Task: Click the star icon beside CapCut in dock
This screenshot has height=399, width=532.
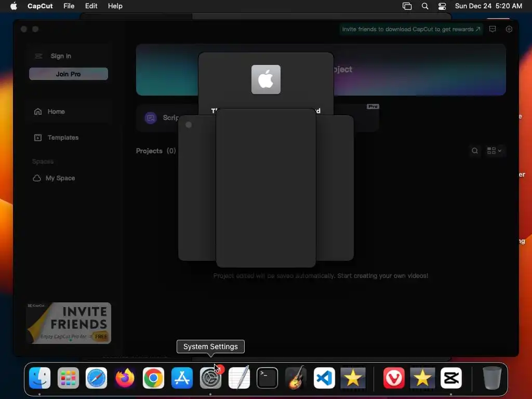Action: click(x=422, y=378)
